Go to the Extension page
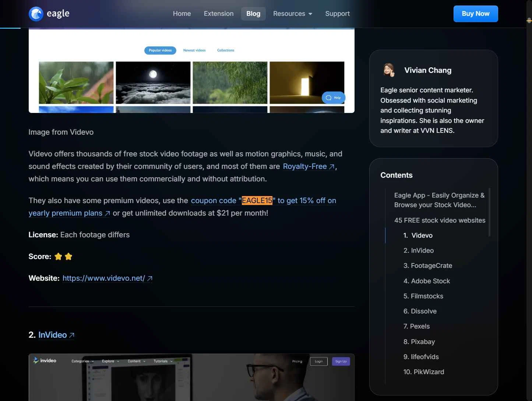Viewport: 532px width, 401px height. 219,14
